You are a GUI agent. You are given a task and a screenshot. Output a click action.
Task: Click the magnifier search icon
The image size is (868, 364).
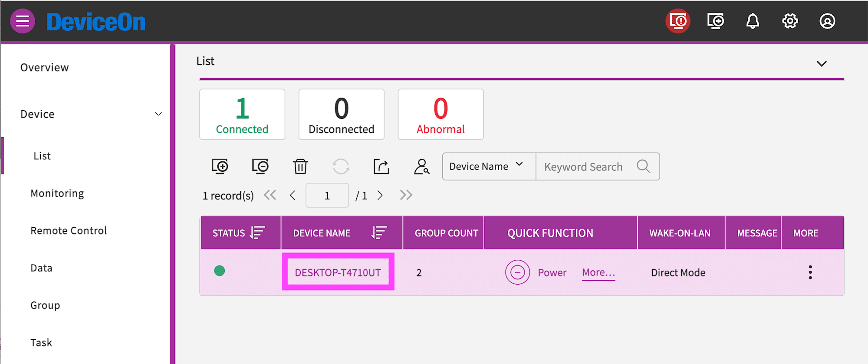pos(643,166)
